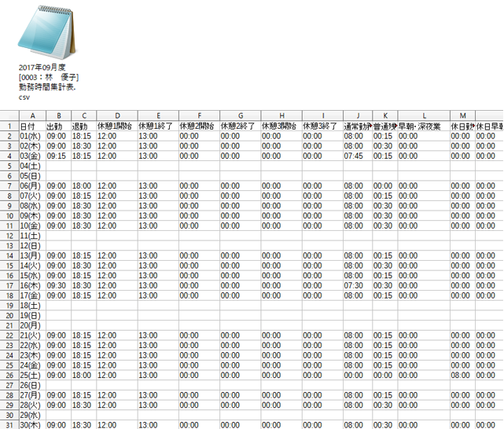Select the 18:00 cell in row 7
Screen dimensions: 504x429
click(x=83, y=185)
